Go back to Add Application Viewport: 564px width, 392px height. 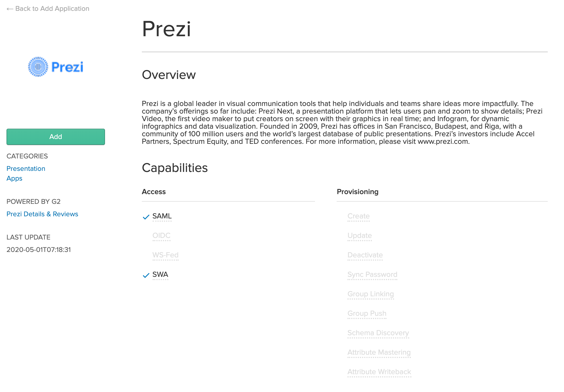pyautogui.click(x=52, y=9)
